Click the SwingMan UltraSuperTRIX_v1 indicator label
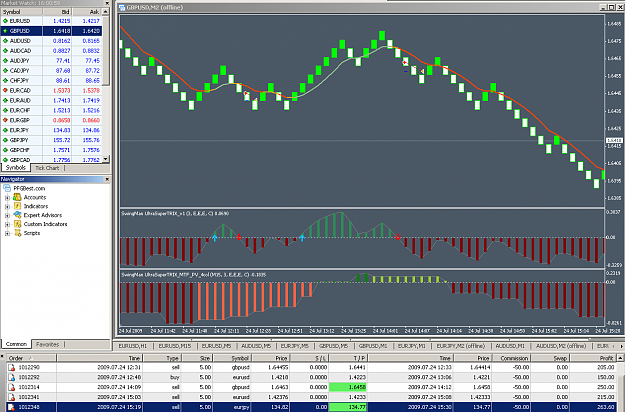This screenshot has width=625, height=412. [175, 214]
